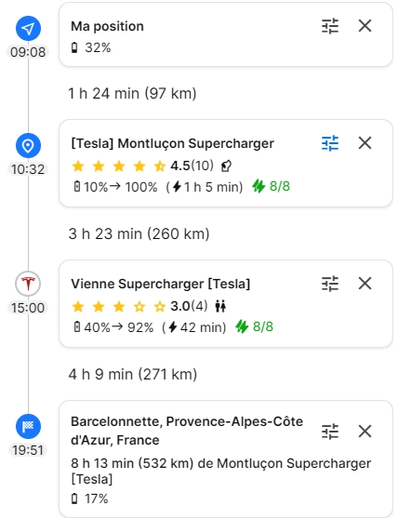
Task: Select the Vienne Supercharger [Tesla] title
Action: 161,284
